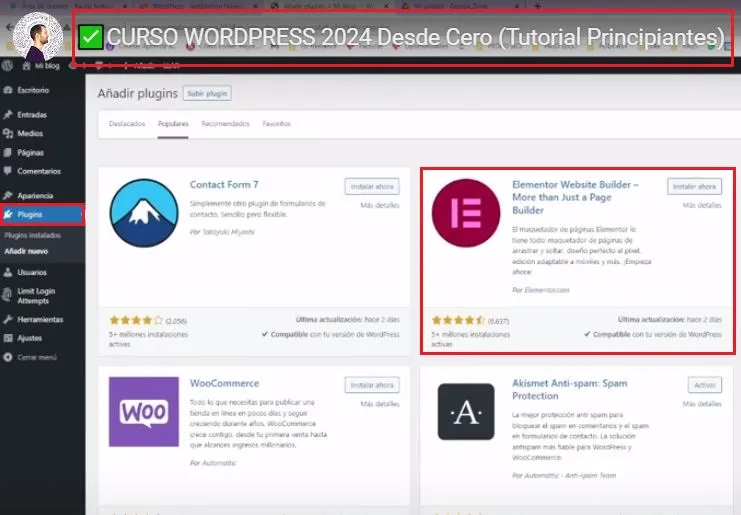Screen dimensions: 741x515
Task: Switch to the Favoritos tab
Action: click(276, 124)
